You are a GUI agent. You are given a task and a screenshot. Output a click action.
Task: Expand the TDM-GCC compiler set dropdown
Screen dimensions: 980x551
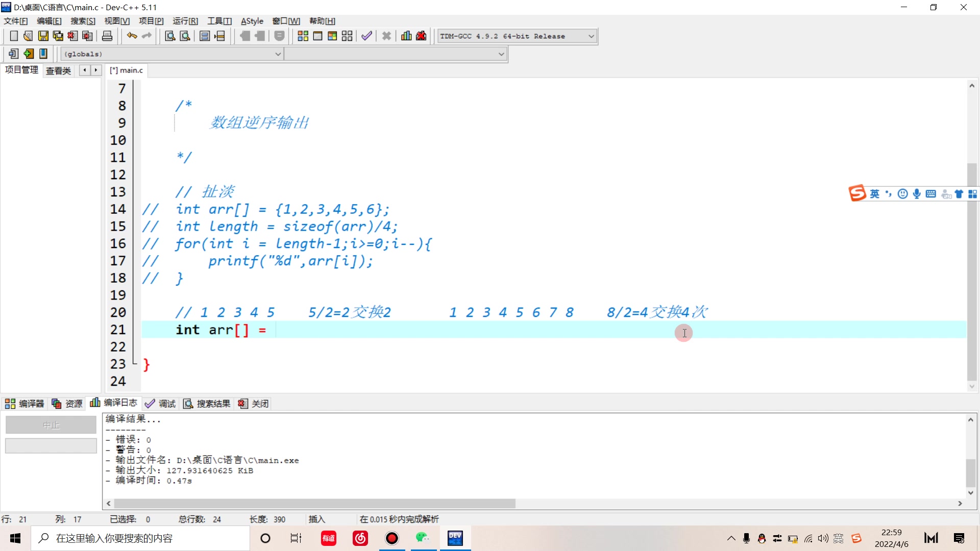[591, 36]
